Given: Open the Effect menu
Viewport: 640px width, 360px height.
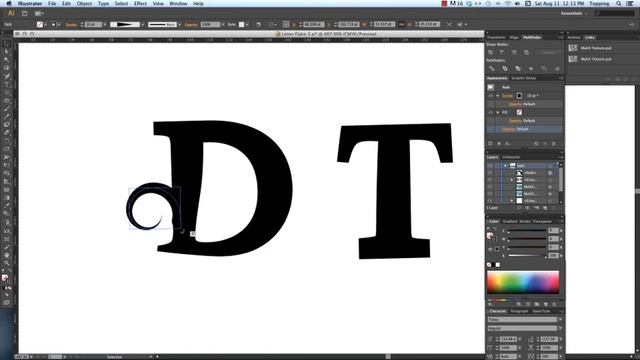Looking at the screenshot, I should [x=140, y=3].
